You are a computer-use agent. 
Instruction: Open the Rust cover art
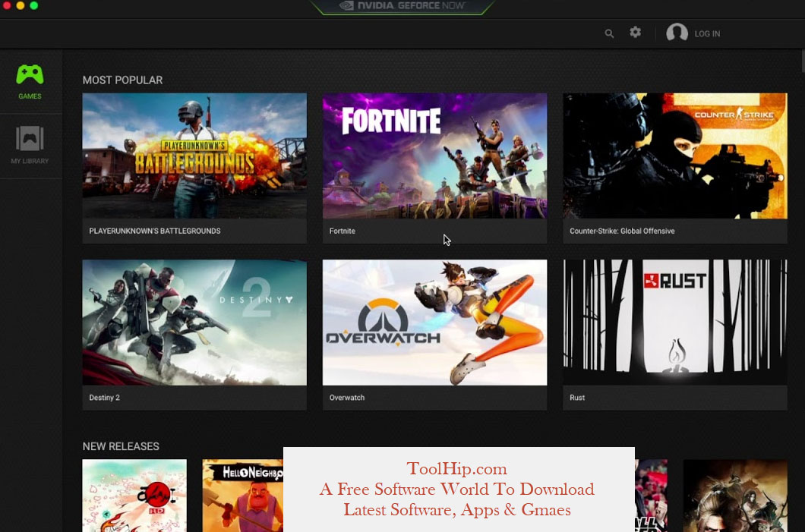pyautogui.click(x=674, y=323)
